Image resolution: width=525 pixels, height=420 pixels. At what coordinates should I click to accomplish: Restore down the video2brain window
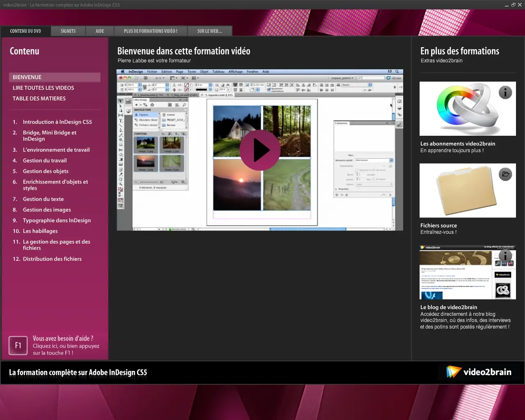click(513, 5)
